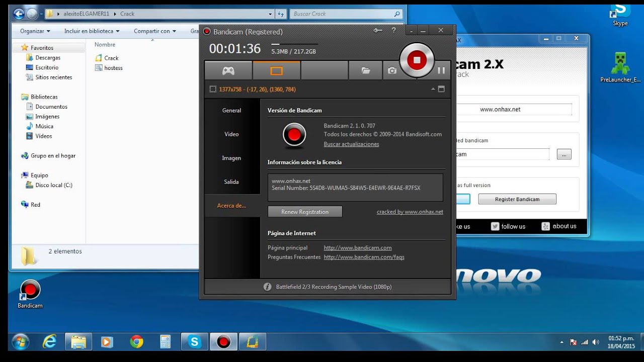
Task: Open Documentos library
Action: 51,107
